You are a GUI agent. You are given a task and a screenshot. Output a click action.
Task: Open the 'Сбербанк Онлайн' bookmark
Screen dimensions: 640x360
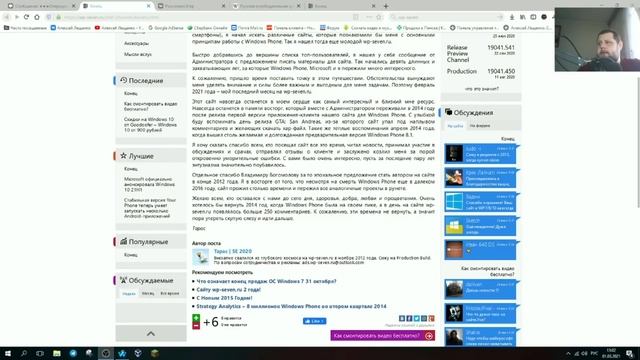207,28
